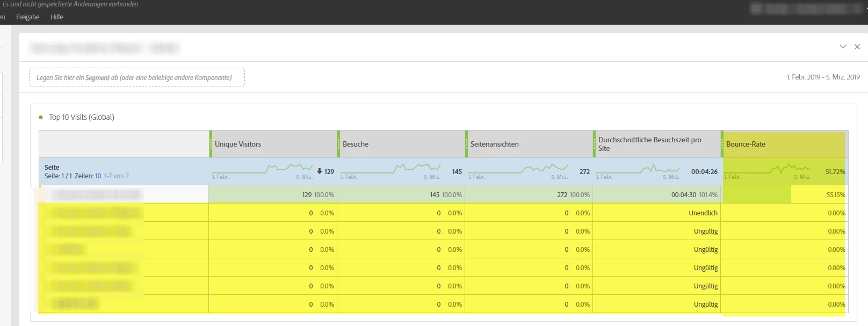
Task: Select the cell showing 00:04:30 101.4%
Action: click(x=657, y=194)
